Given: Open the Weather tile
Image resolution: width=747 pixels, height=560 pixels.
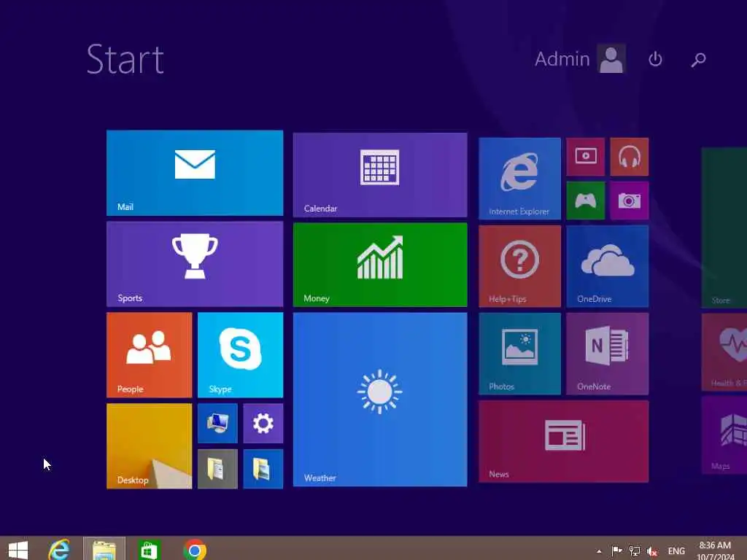Looking at the screenshot, I should click(379, 400).
